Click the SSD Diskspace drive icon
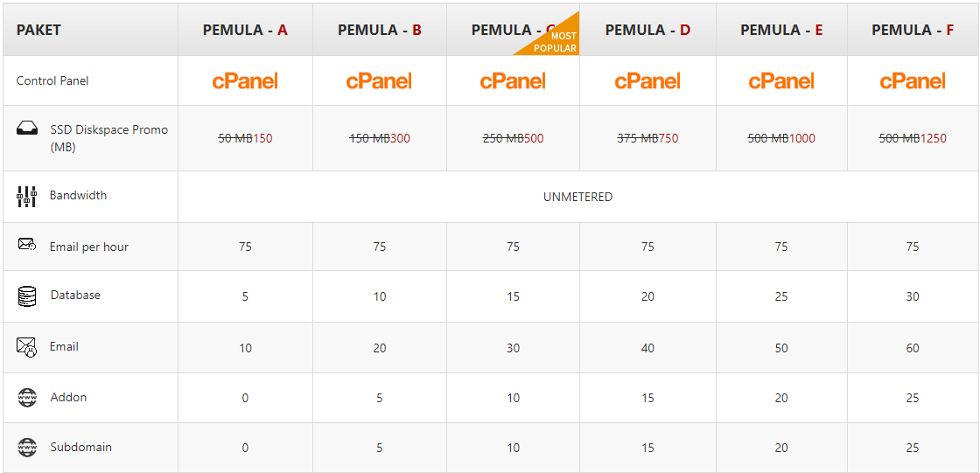 pyautogui.click(x=27, y=129)
